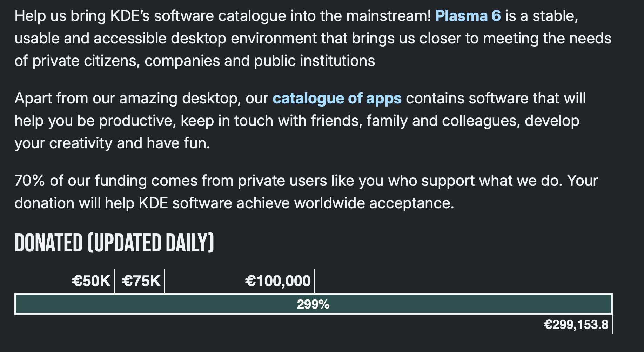Click the "70%" funding figure text
The image size is (644, 352).
(x=29, y=181)
